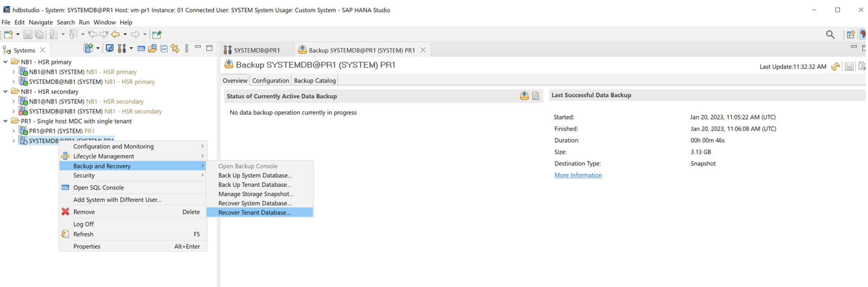The height and width of the screenshot is (287, 868).
Task: Click the SQL console icon in Systems toolbar
Action: coord(141,49)
